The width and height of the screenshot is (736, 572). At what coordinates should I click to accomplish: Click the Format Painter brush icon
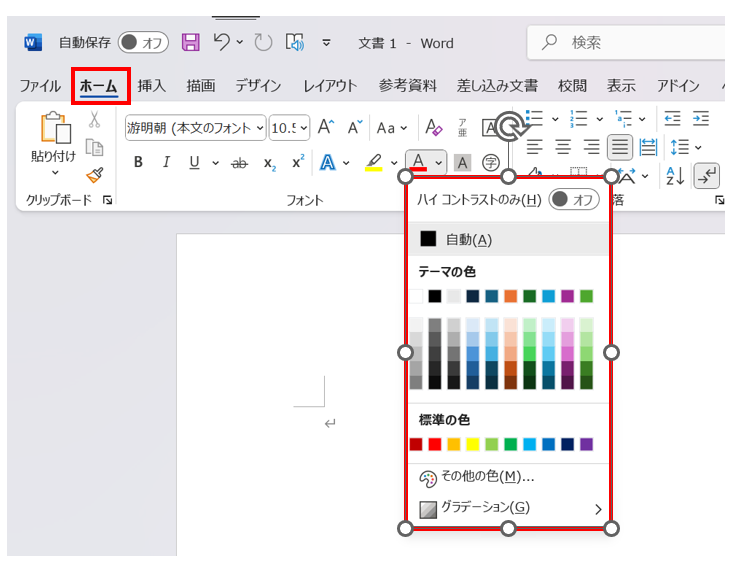(x=95, y=175)
